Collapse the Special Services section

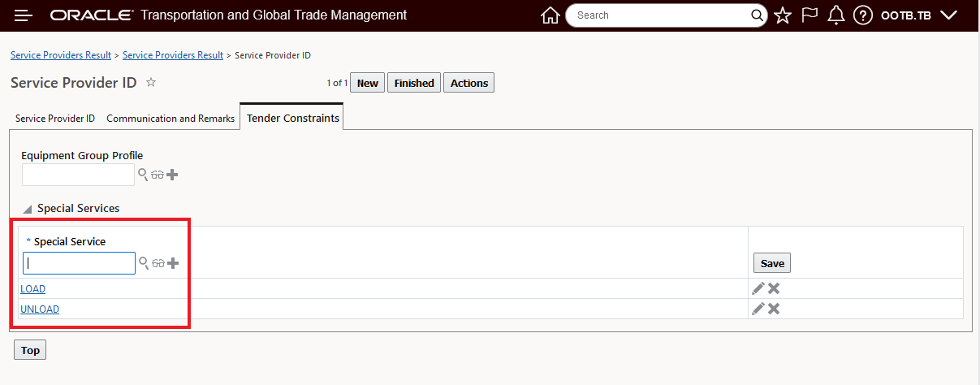click(x=28, y=210)
